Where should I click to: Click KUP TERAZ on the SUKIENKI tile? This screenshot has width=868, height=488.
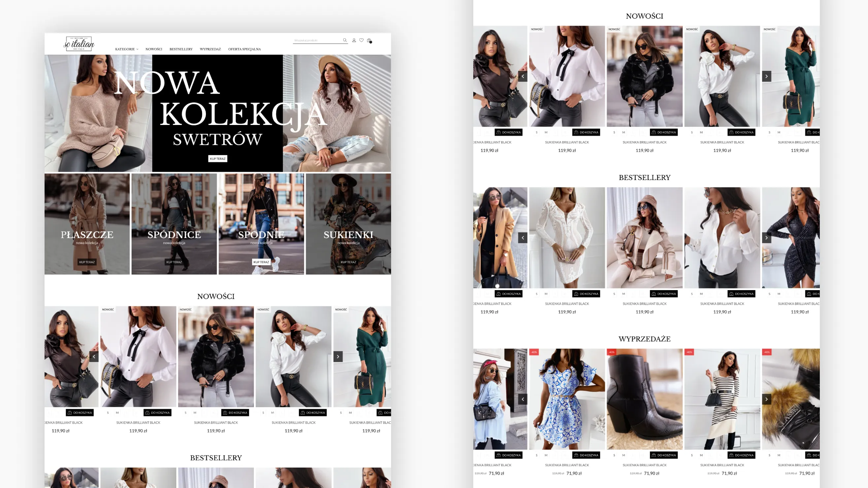pos(349,262)
